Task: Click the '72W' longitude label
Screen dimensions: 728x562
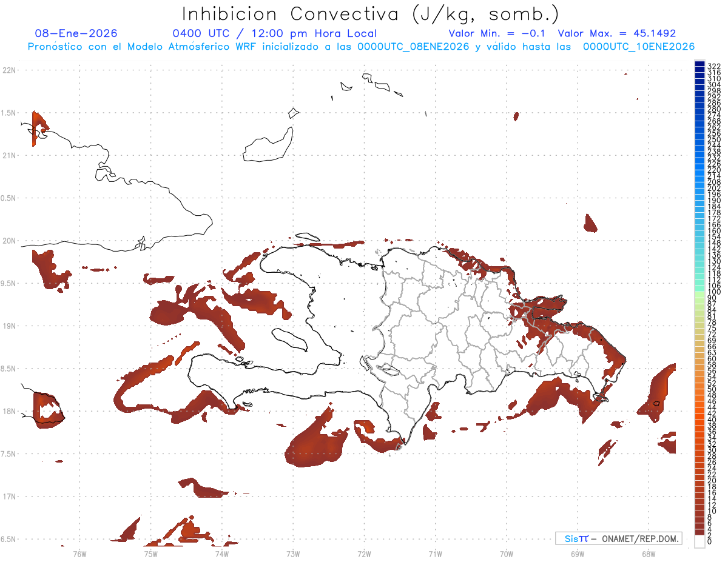Action: (364, 553)
